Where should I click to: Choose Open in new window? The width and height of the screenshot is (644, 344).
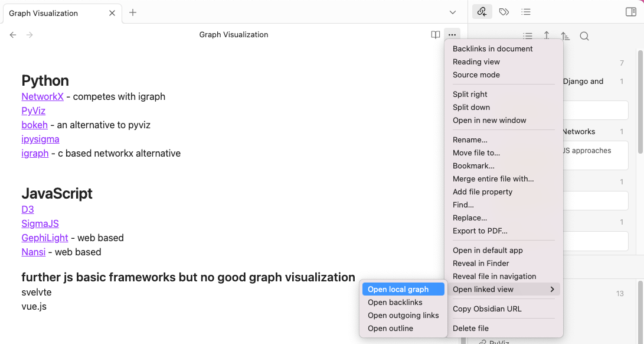coord(504,121)
